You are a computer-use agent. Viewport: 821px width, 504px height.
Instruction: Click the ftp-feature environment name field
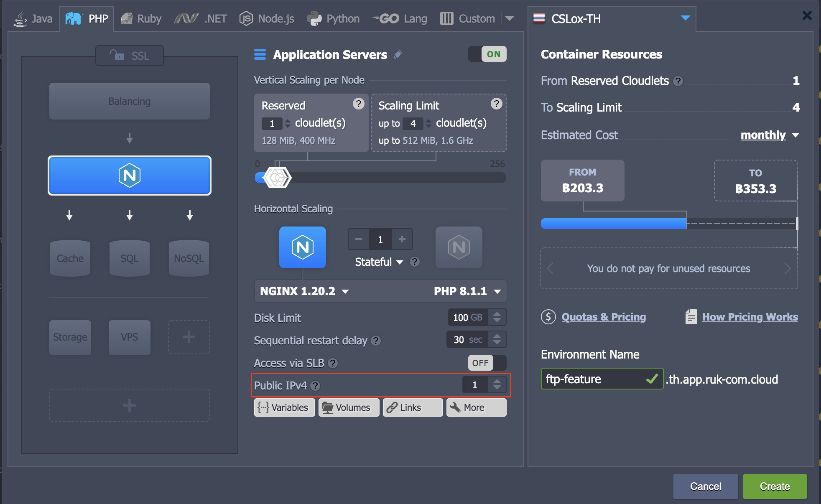[x=602, y=379]
